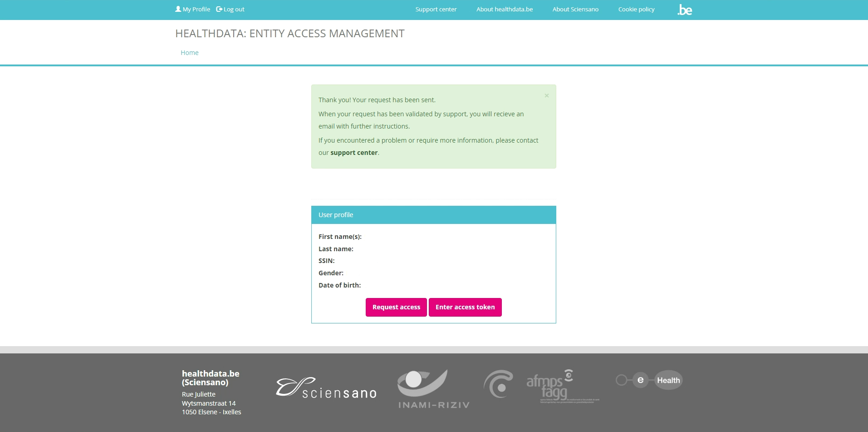This screenshot has width=868, height=432.
Task: Click the .be Belgium logo
Action: tap(685, 10)
